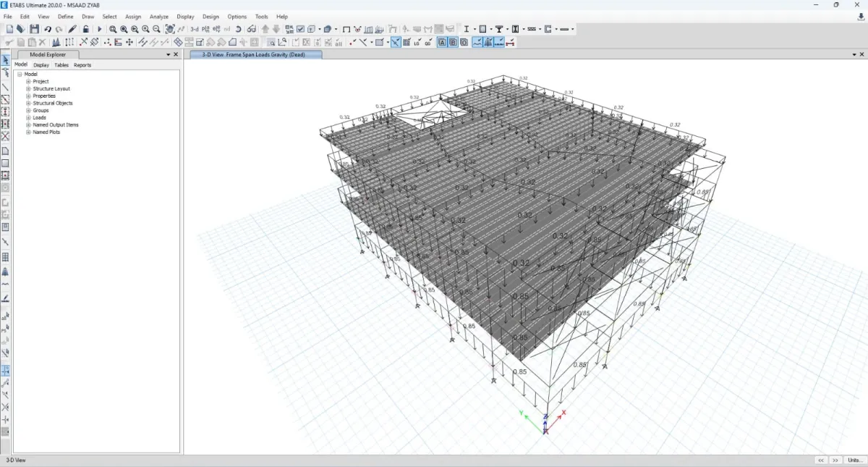868x467 pixels.
Task: Undo the last action in the toolbar
Action: coord(48,29)
